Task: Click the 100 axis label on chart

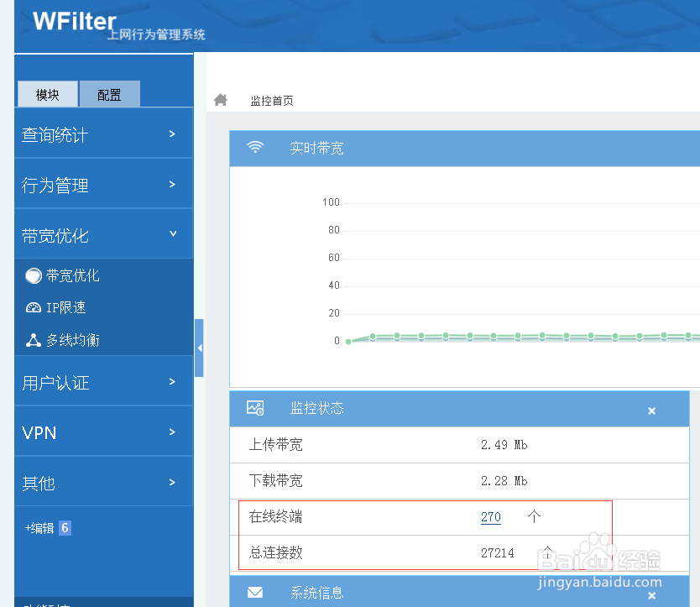Action: pyautogui.click(x=331, y=202)
